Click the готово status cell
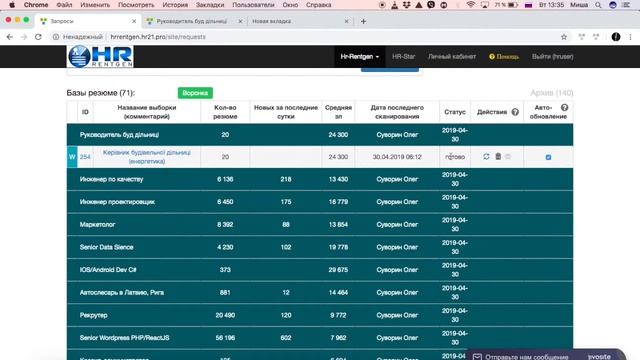The image size is (640, 360). coord(455,157)
